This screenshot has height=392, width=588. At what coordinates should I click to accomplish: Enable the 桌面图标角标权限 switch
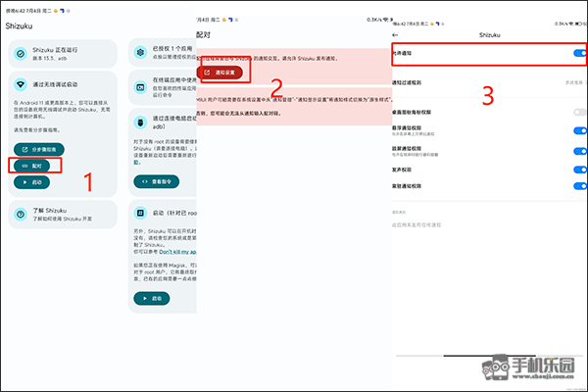pos(580,112)
